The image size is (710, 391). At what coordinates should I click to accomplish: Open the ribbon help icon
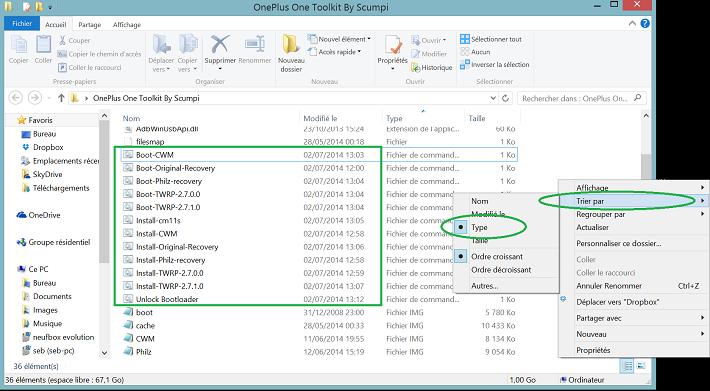(645, 24)
